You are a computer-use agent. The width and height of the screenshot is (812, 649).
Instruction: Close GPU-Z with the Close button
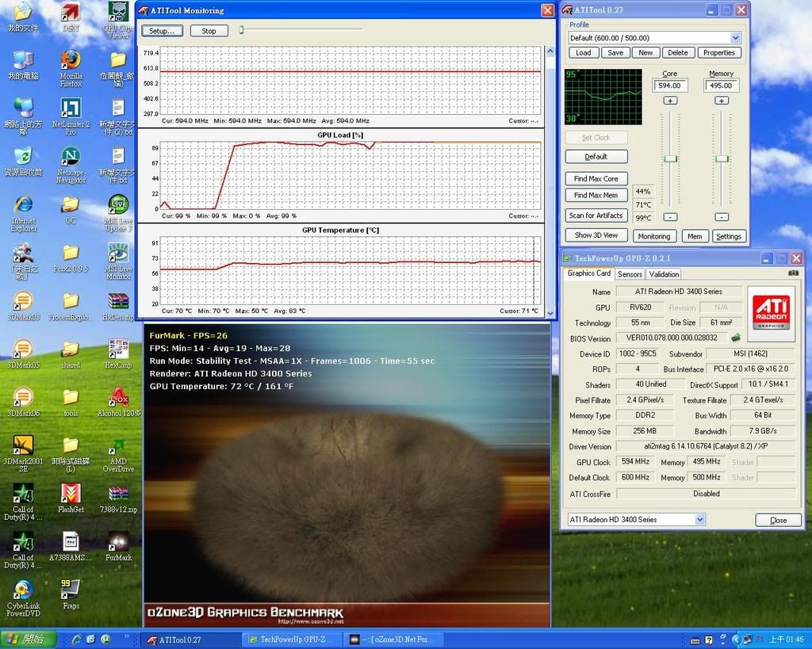click(x=779, y=520)
